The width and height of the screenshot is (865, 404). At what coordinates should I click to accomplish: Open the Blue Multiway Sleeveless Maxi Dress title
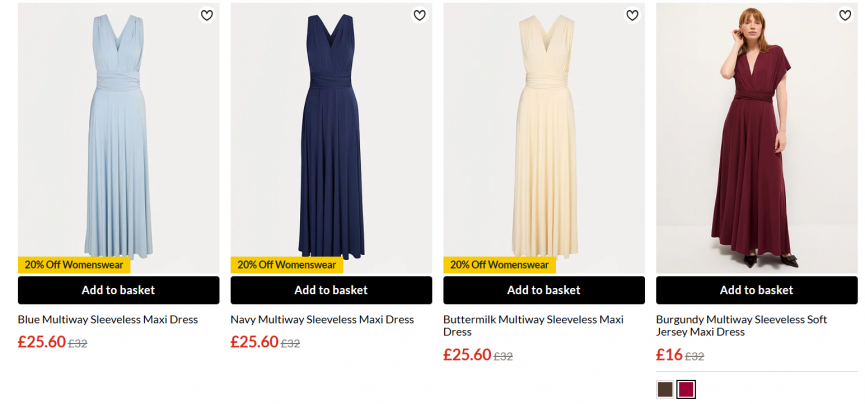coord(108,320)
